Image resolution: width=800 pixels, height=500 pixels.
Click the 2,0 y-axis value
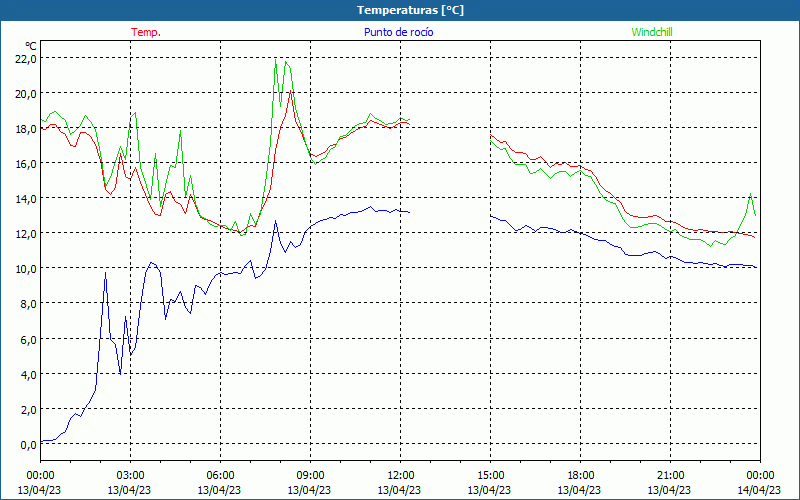point(29,410)
